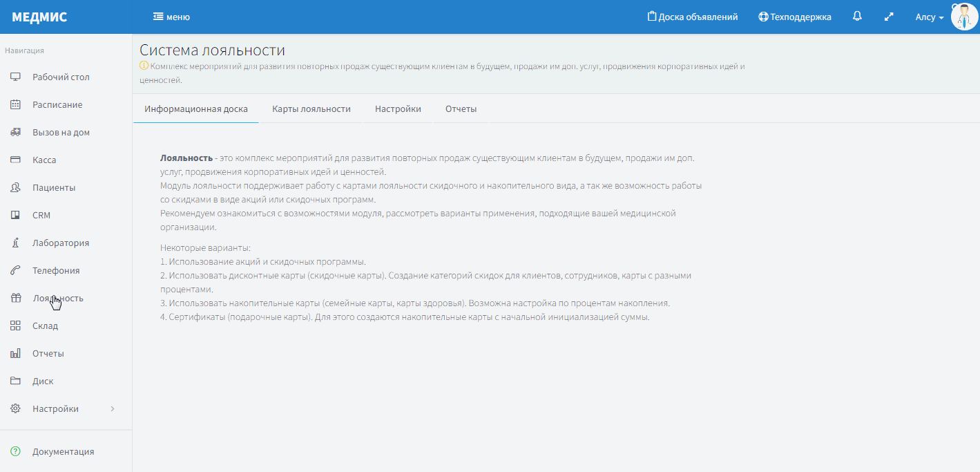980x472 pixels.
Task: Open Пациенты in the navigation sidebar
Action: tap(54, 188)
